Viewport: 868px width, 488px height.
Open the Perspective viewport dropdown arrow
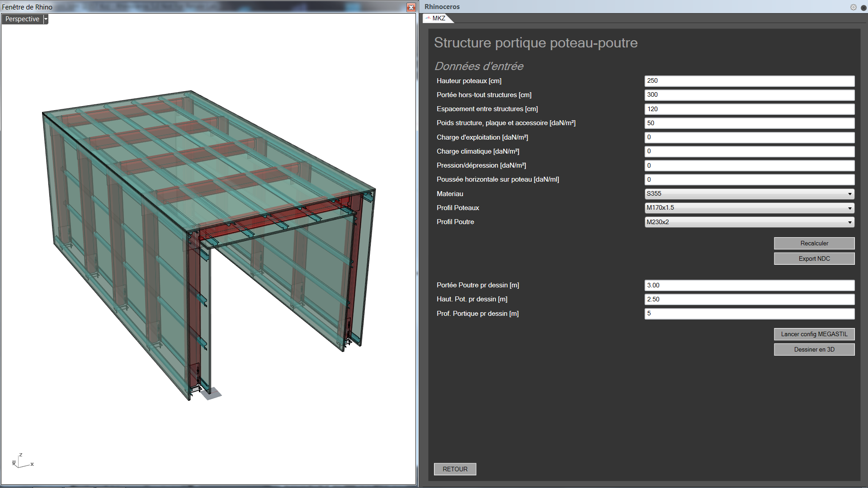coord(46,19)
